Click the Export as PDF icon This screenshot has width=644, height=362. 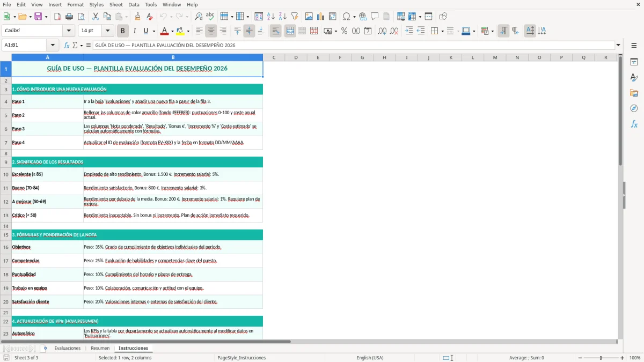(x=57, y=17)
